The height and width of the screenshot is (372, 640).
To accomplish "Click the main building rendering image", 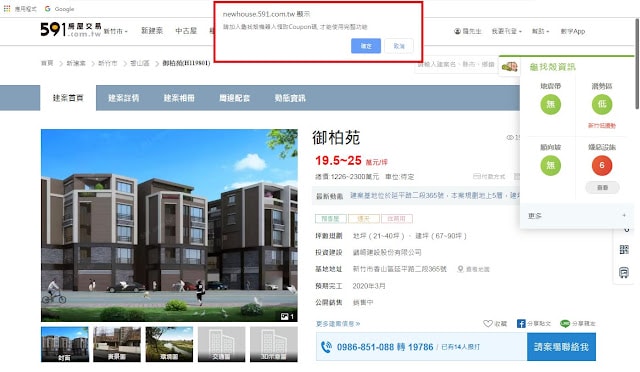I will 169,225.
